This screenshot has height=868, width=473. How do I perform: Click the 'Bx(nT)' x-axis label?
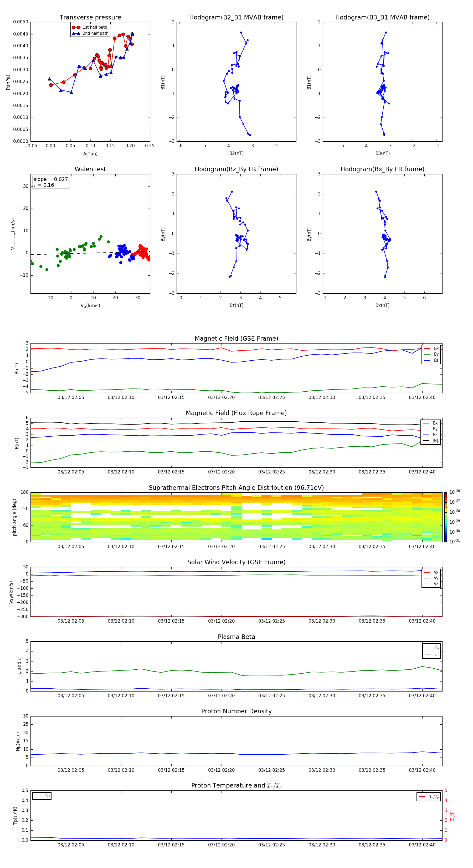tap(382, 305)
